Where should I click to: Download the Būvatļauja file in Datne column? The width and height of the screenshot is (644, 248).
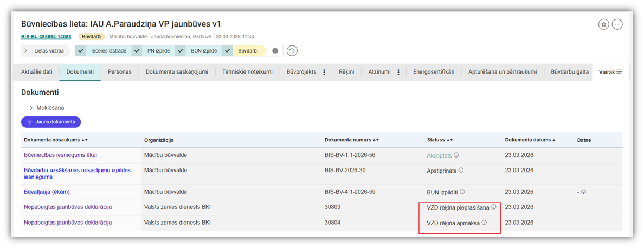tap(584, 192)
